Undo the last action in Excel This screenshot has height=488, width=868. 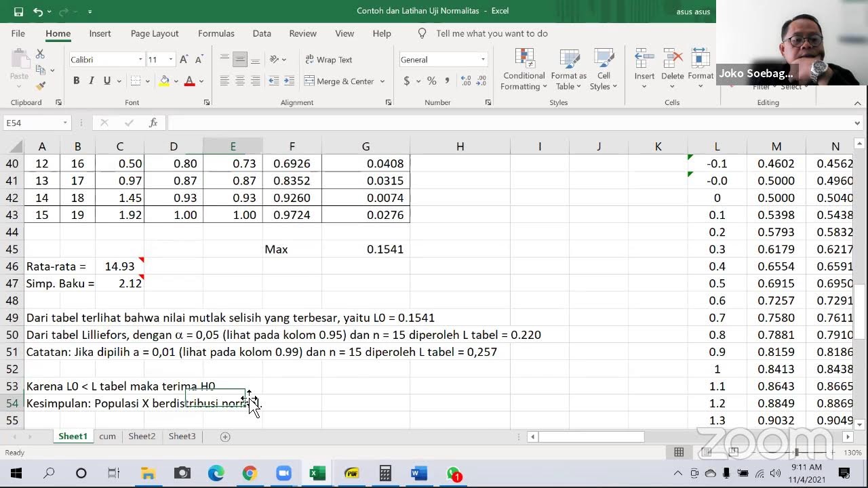(x=38, y=12)
